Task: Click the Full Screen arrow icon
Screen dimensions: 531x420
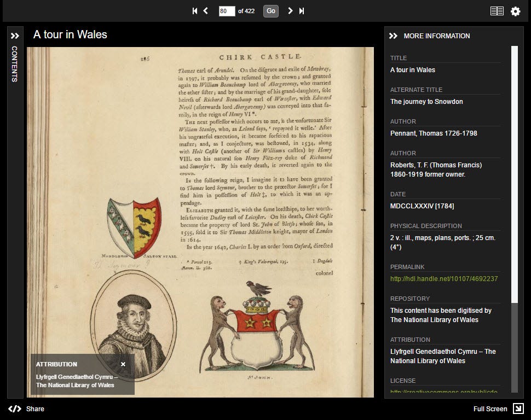Action: pos(518,409)
